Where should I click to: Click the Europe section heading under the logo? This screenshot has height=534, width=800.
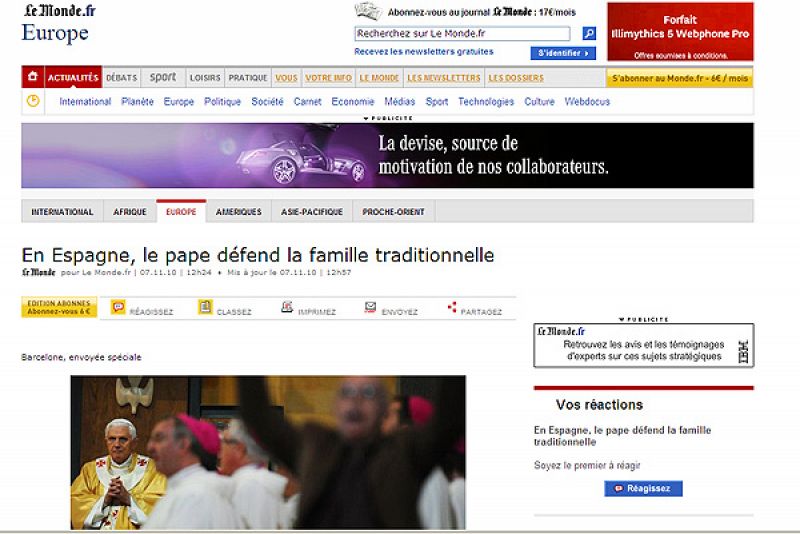click(x=55, y=33)
